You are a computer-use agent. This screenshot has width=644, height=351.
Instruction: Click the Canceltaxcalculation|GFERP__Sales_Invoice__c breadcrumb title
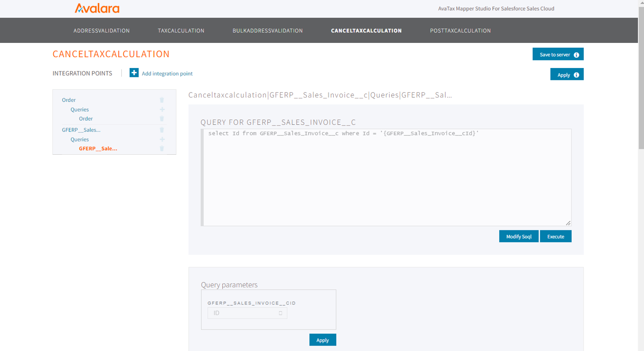(x=320, y=95)
